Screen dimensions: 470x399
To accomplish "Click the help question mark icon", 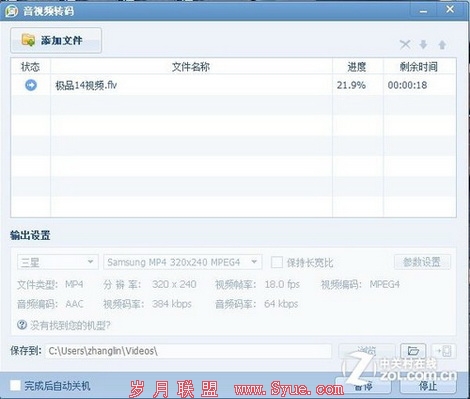I will 22,324.
